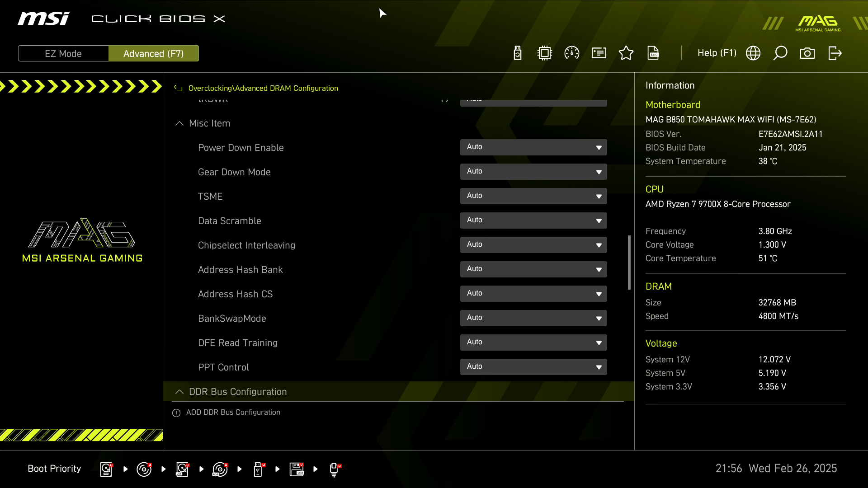
Task: Open the Power Down Enable dropdown
Action: [533, 146]
